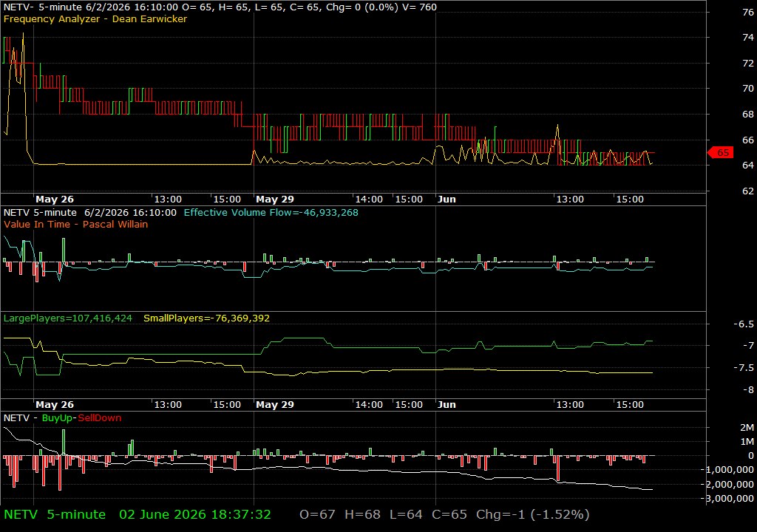The image size is (757, 532).
Task: Click status bar 'O=67' value
Action: point(317,514)
